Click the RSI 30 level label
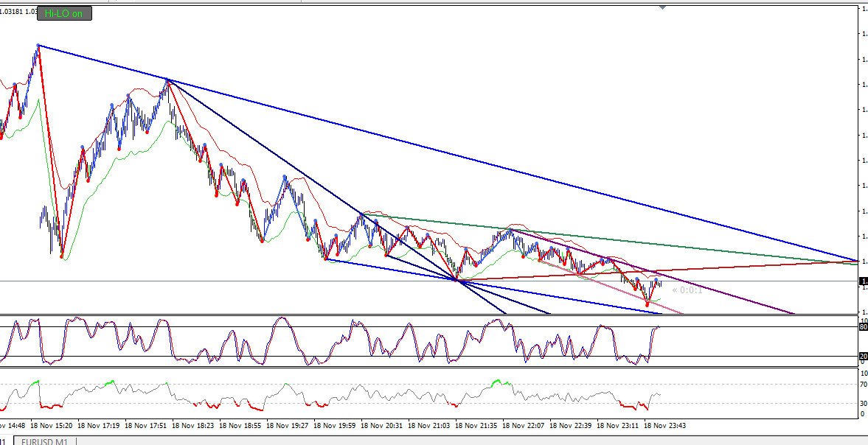 pos(863,403)
